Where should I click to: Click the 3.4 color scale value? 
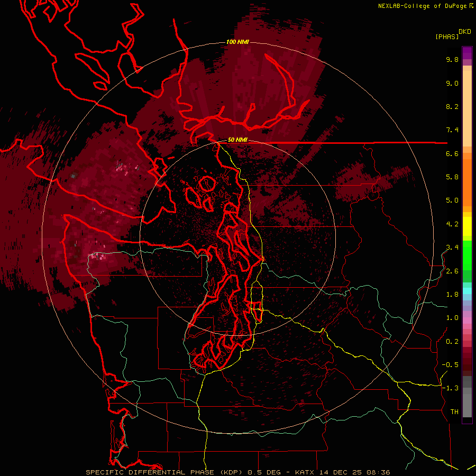452,248
